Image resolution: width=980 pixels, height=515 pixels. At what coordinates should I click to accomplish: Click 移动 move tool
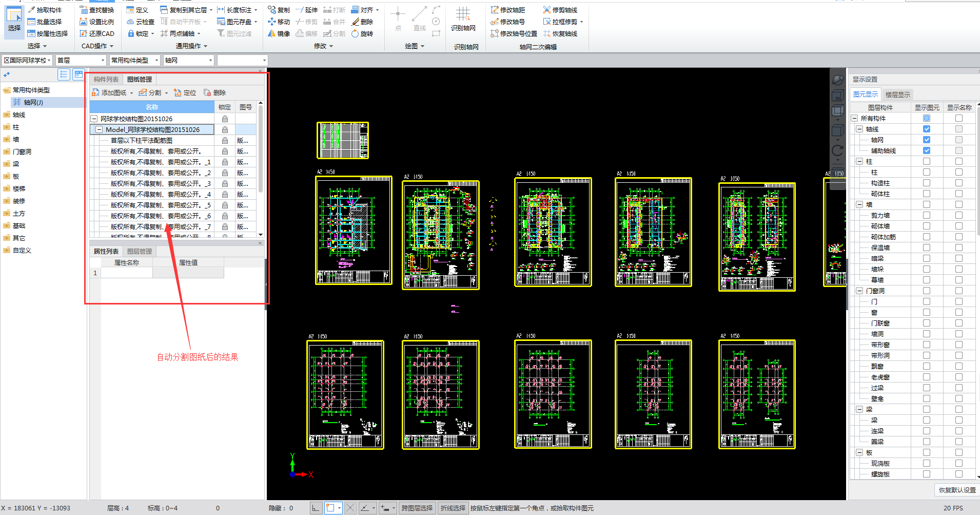(279, 22)
